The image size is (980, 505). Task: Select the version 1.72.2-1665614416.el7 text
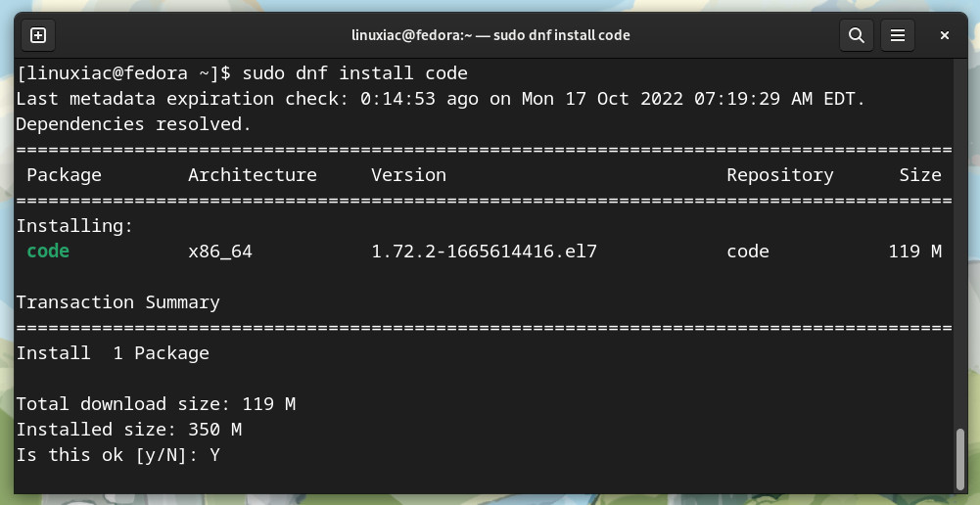pyautogui.click(x=485, y=252)
